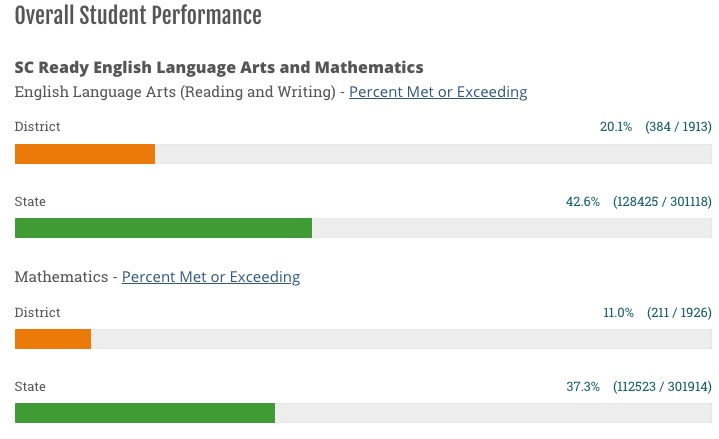Click the English Language Arts (Reading and Writing) label
The width and height of the screenshot is (719, 439).
(x=175, y=92)
